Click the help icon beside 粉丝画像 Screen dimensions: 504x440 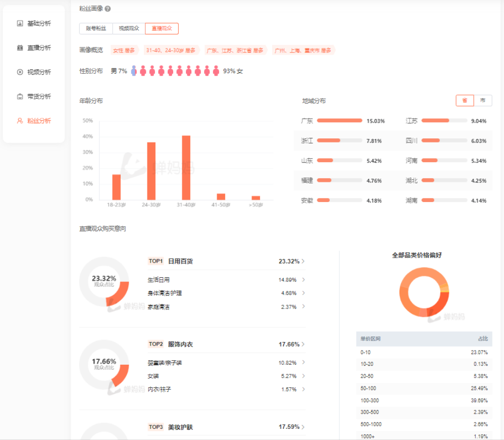tap(108, 9)
